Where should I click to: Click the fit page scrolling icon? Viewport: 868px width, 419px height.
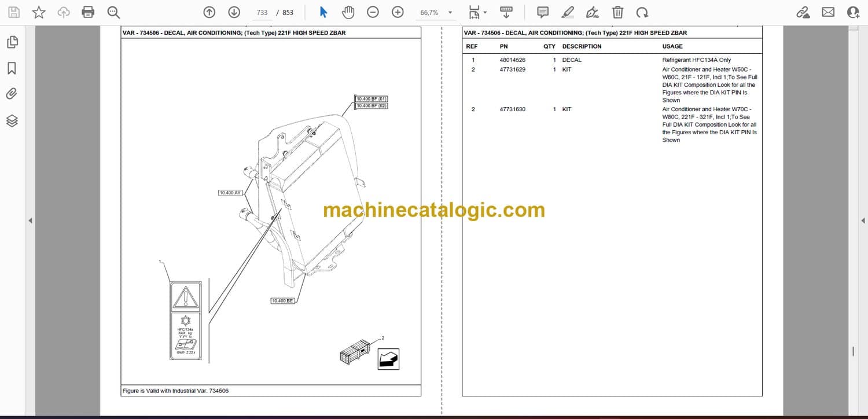475,12
